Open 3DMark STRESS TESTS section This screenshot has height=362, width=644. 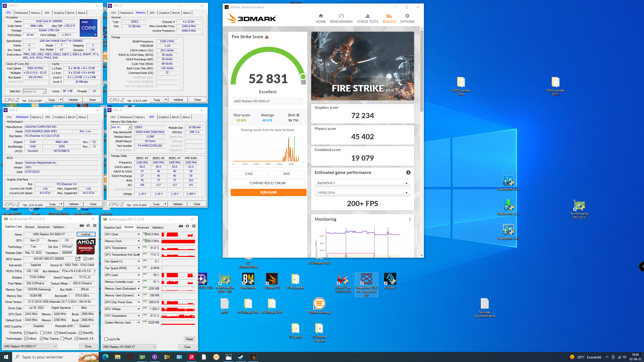tap(367, 19)
